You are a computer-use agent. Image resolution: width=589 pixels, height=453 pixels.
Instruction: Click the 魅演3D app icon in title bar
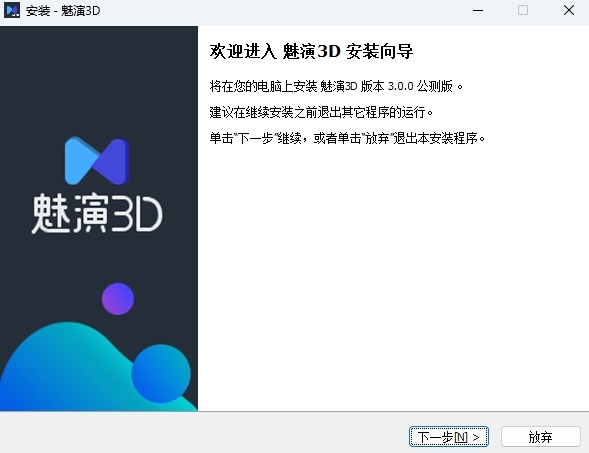point(12,10)
